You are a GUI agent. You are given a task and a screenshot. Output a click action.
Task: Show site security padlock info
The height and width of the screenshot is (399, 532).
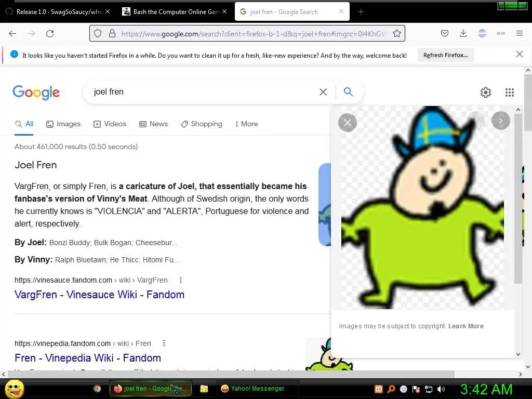click(x=112, y=34)
